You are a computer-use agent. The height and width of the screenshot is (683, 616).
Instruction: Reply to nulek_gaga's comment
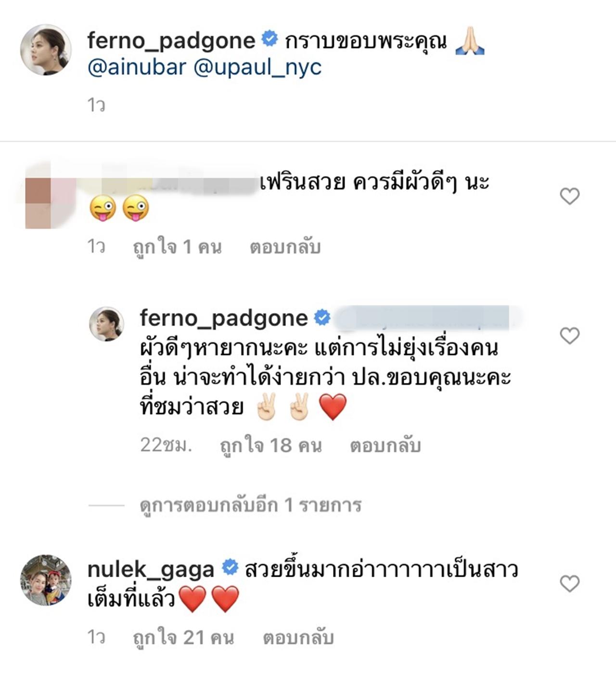point(298,638)
